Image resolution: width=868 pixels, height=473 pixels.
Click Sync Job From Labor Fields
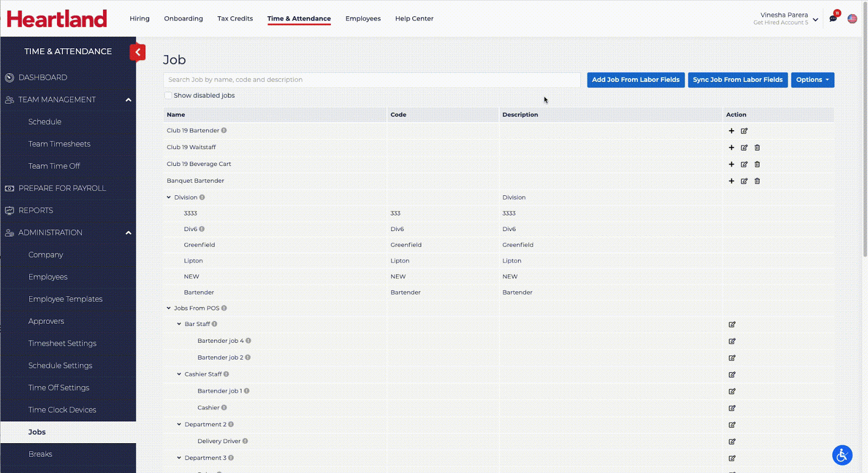point(737,80)
